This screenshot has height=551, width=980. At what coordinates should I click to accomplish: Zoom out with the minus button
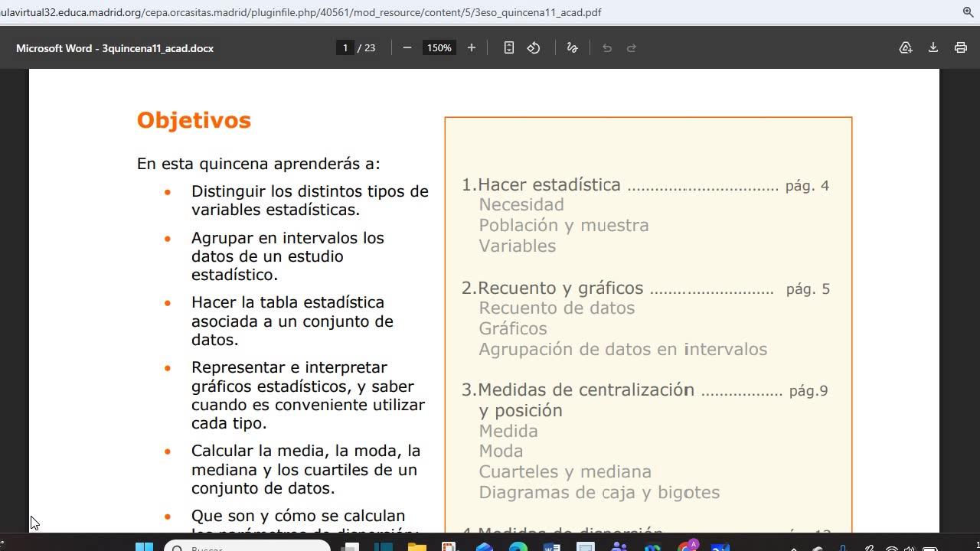pyautogui.click(x=407, y=47)
